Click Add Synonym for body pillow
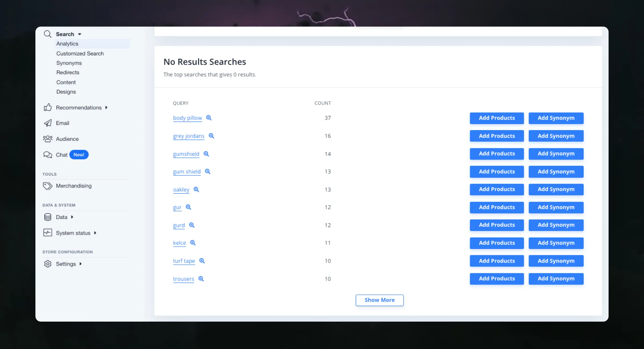 point(555,118)
